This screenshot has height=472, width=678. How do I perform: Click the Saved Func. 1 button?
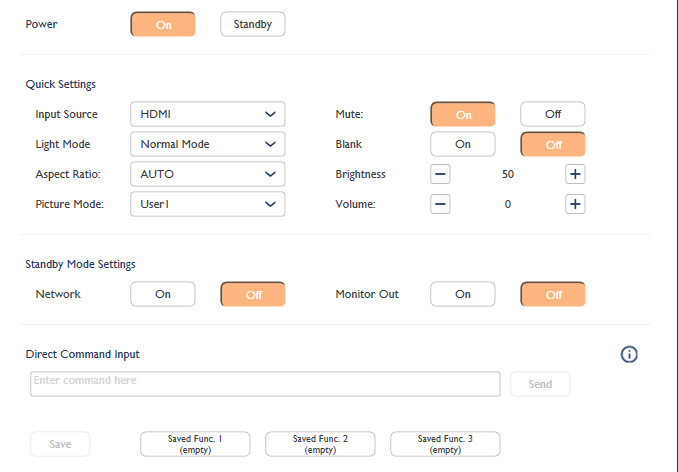tap(195, 444)
